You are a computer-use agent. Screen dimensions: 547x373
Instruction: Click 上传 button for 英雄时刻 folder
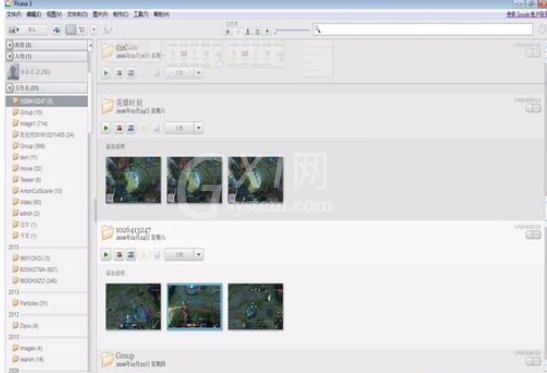click(179, 128)
